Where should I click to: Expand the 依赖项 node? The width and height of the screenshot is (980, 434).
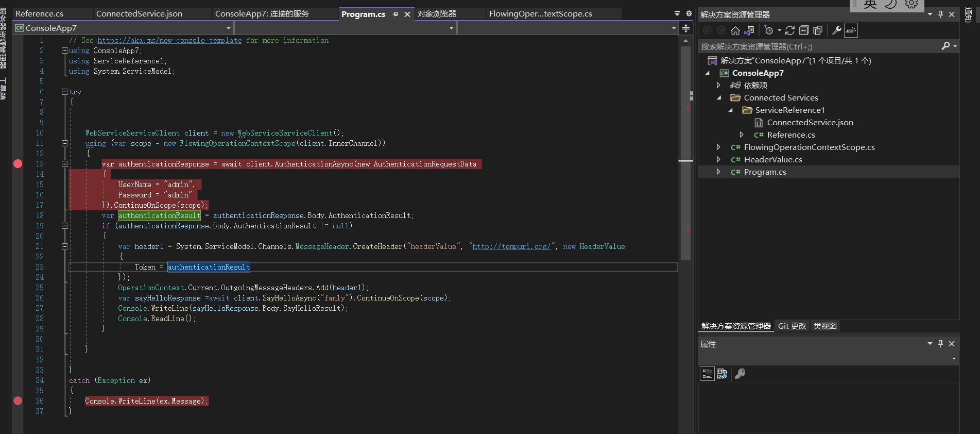pyautogui.click(x=718, y=85)
